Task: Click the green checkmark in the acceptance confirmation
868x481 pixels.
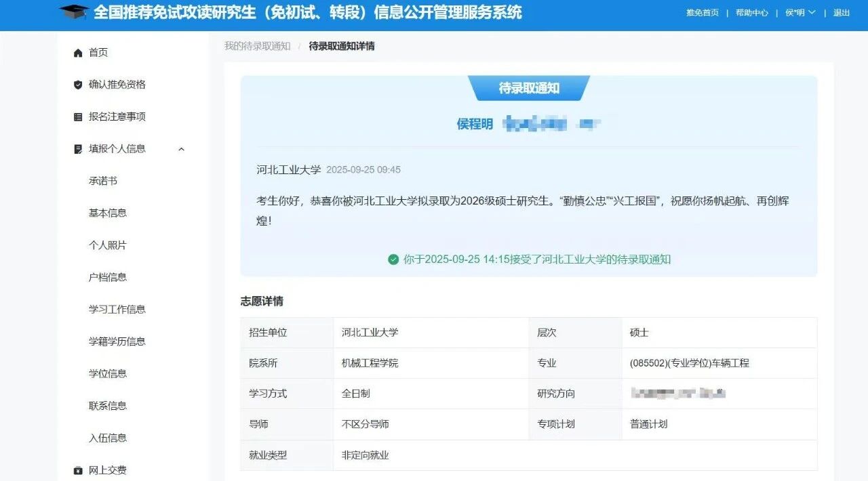Action: [393, 259]
